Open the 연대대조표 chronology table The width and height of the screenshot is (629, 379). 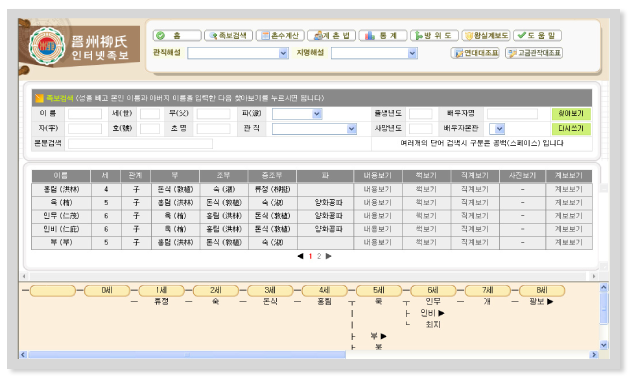[x=475, y=53]
